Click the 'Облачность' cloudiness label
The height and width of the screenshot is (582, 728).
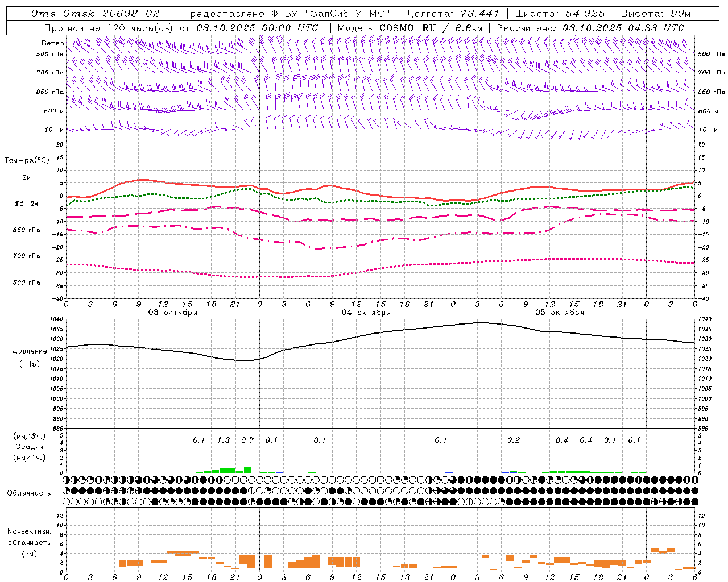point(29,493)
